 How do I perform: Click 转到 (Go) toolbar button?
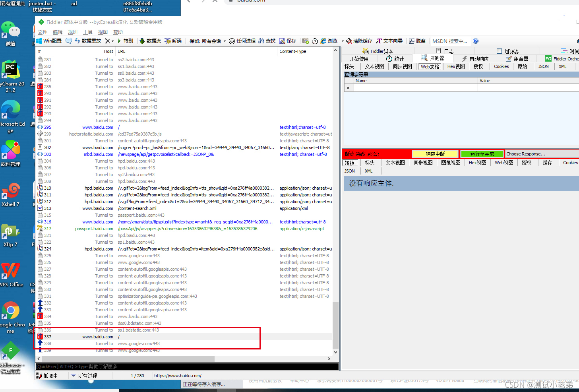coord(125,41)
